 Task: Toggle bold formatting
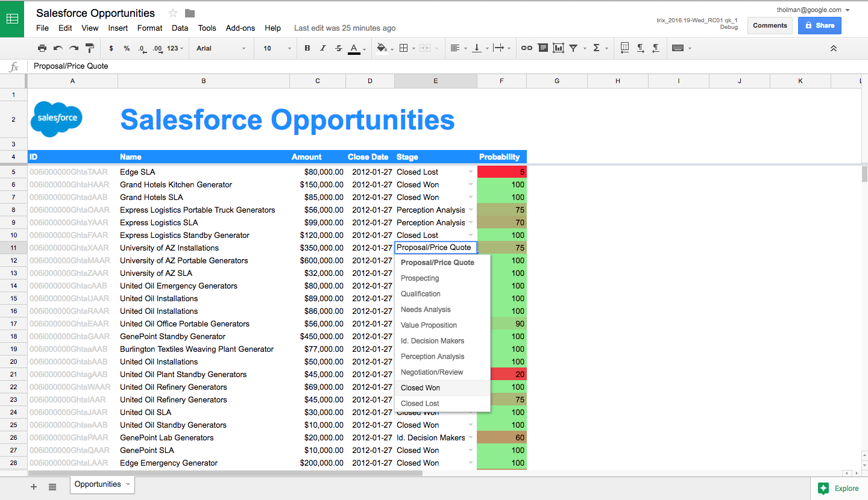click(307, 48)
